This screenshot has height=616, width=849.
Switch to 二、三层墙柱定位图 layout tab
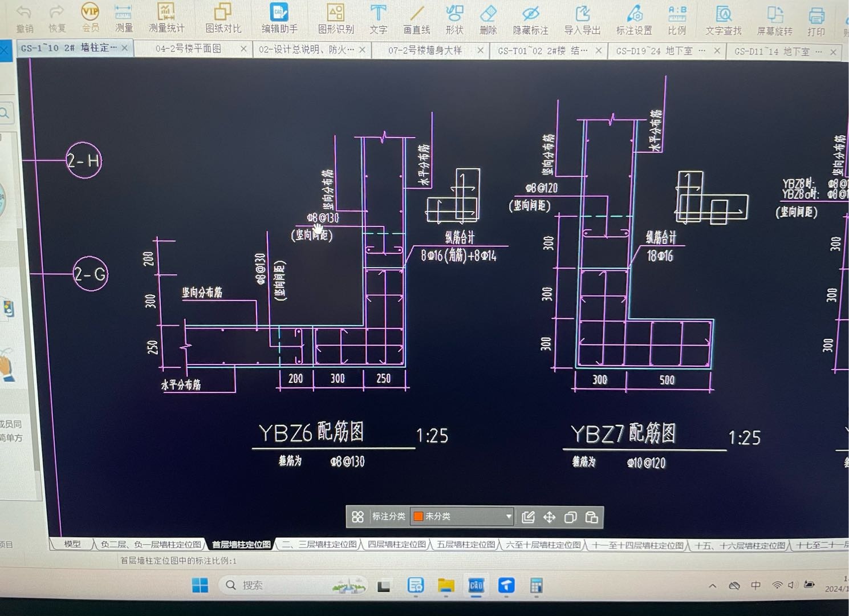point(320,545)
